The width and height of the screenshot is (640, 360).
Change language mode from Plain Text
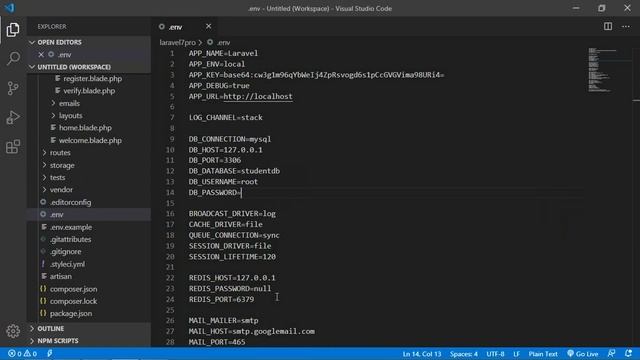[x=543, y=354]
